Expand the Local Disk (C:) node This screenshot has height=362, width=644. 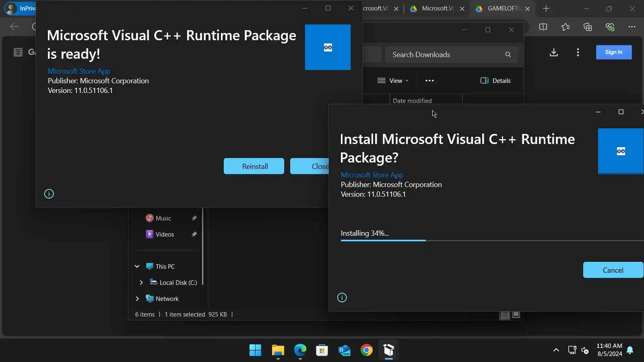141,282
